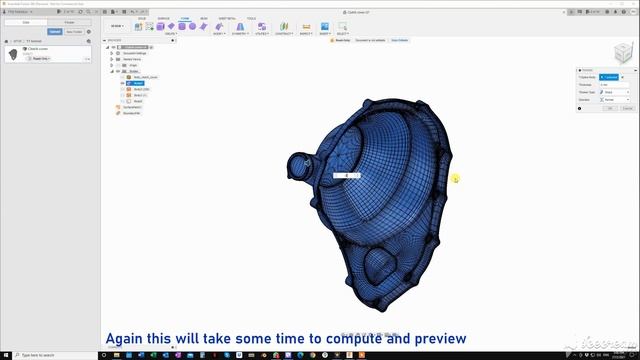Screen dimensions: 640x360
Task: Click the user account avatar icon
Action: click(633, 12)
